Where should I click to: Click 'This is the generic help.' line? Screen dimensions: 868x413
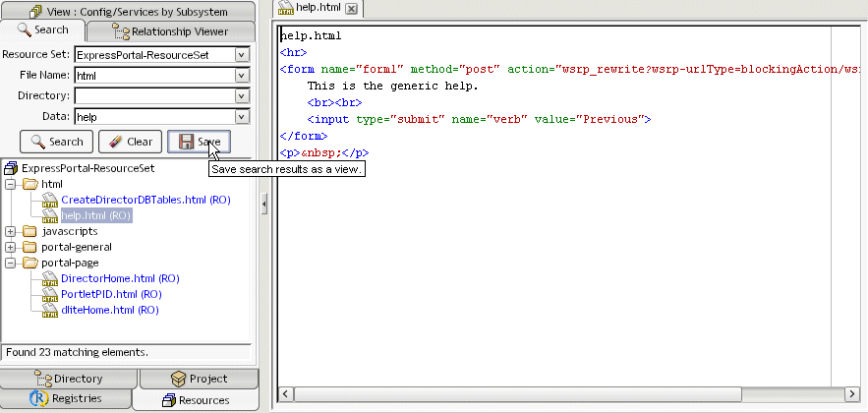click(x=392, y=86)
